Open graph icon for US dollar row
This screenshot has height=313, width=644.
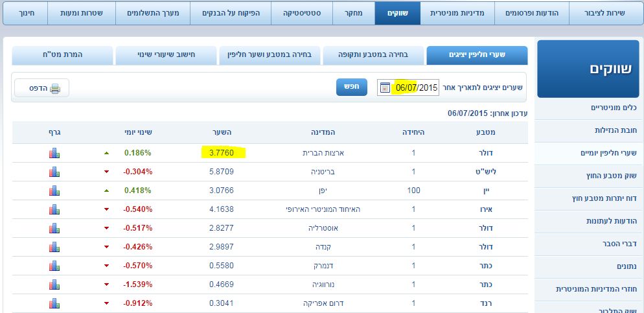(54, 154)
